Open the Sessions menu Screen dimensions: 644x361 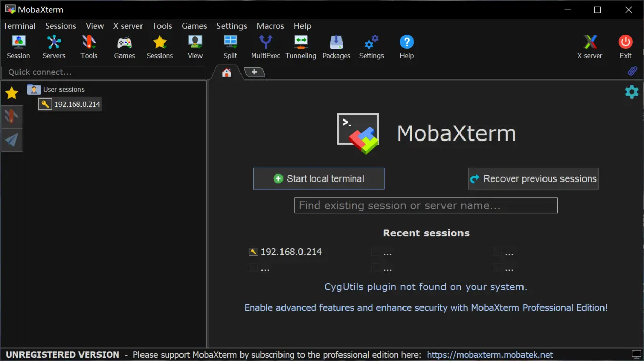coord(61,26)
